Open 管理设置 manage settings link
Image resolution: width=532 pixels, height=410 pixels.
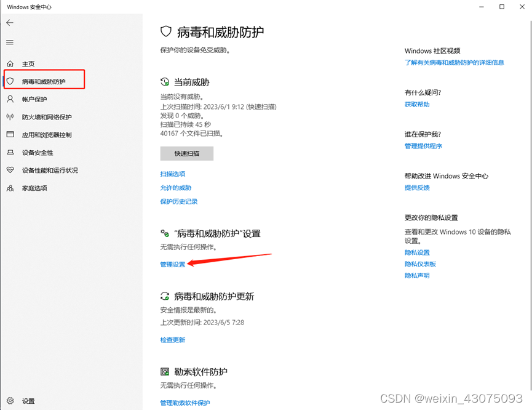[173, 264]
